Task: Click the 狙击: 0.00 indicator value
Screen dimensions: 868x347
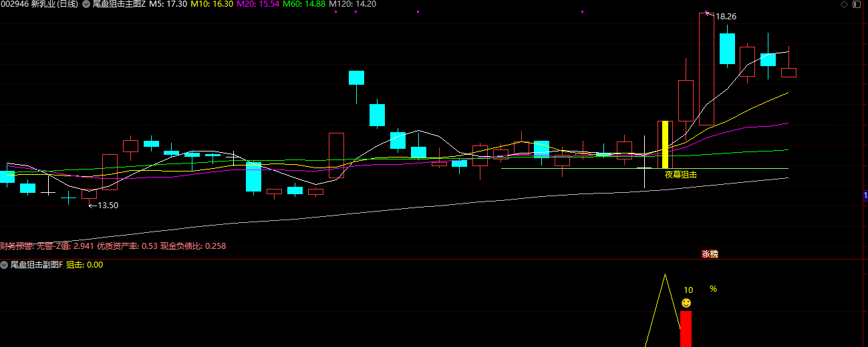Action: [84, 265]
